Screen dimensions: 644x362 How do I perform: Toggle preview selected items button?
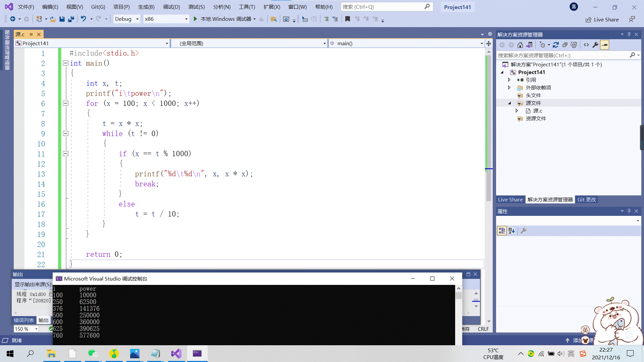coord(604,45)
